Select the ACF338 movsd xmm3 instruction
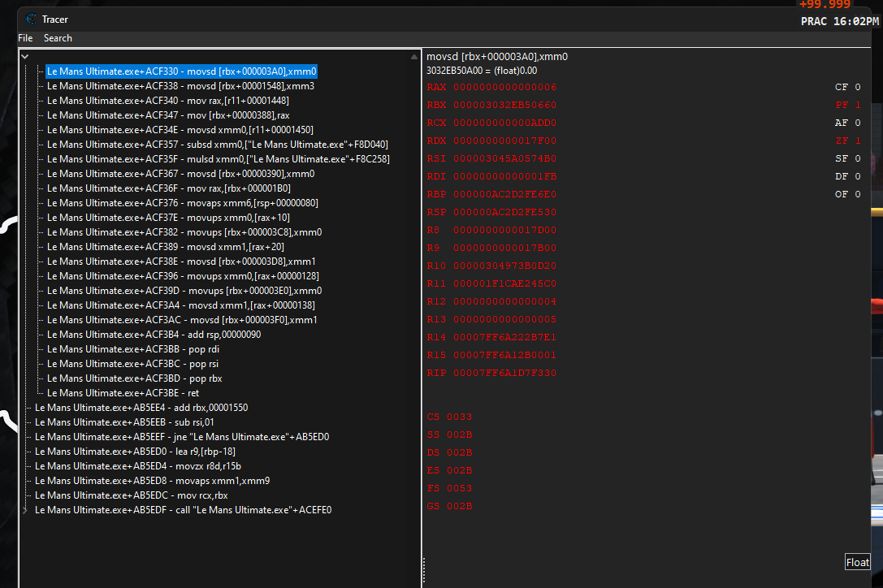The width and height of the screenshot is (883, 588). pos(180,86)
